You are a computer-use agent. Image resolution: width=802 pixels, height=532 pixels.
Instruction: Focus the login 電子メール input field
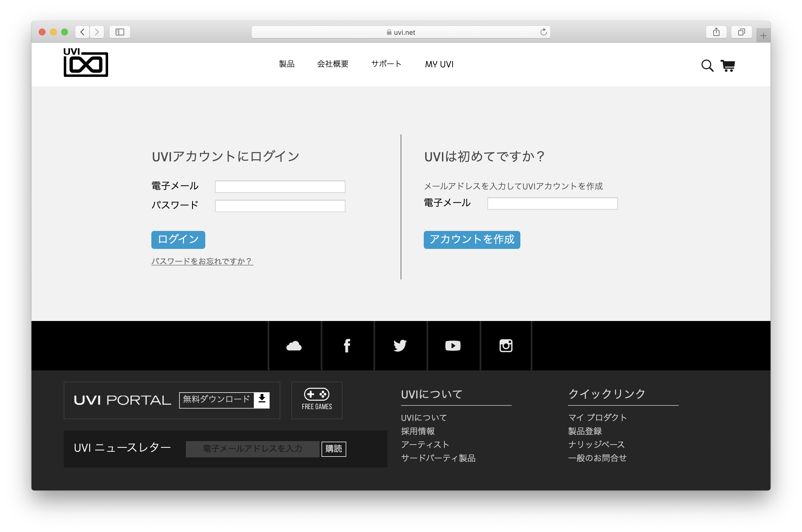[x=280, y=186]
